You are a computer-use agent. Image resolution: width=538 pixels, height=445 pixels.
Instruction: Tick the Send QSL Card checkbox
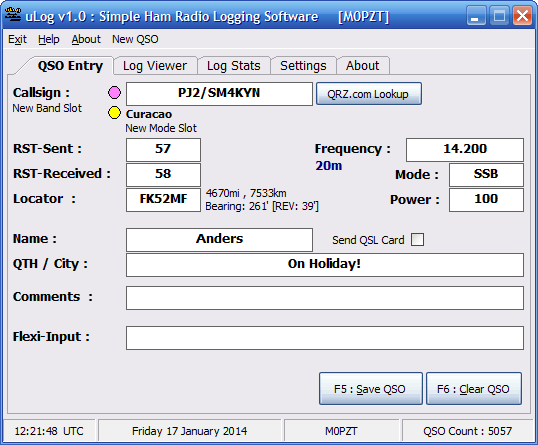tap(418, 239)
